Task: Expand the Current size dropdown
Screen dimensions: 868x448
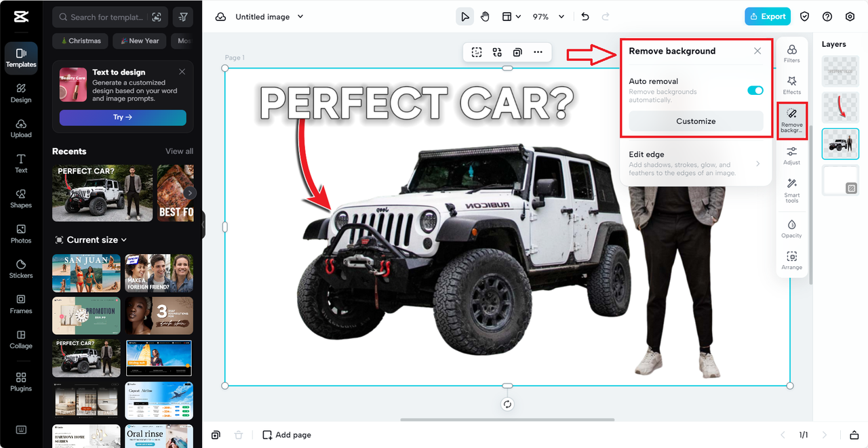Action: tap(91, 240)
